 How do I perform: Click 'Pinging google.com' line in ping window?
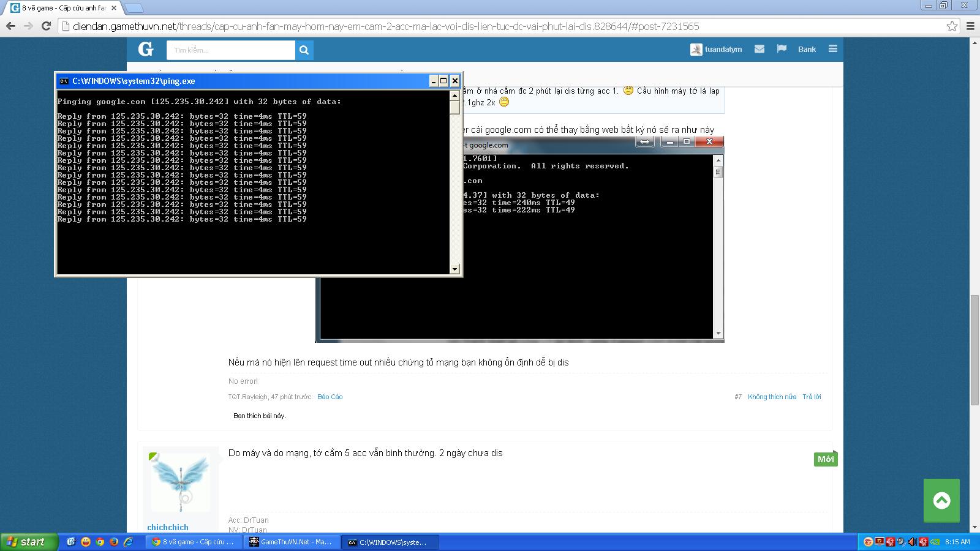199,102
